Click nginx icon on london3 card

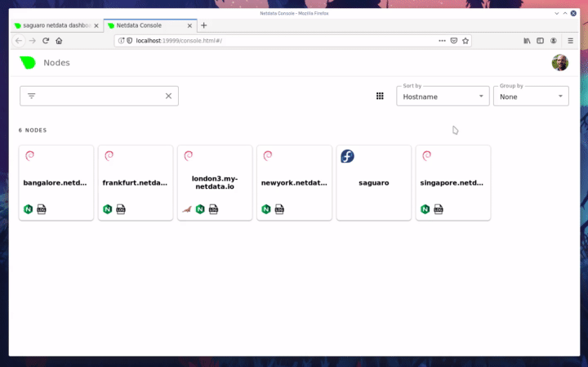pos(200,209)
